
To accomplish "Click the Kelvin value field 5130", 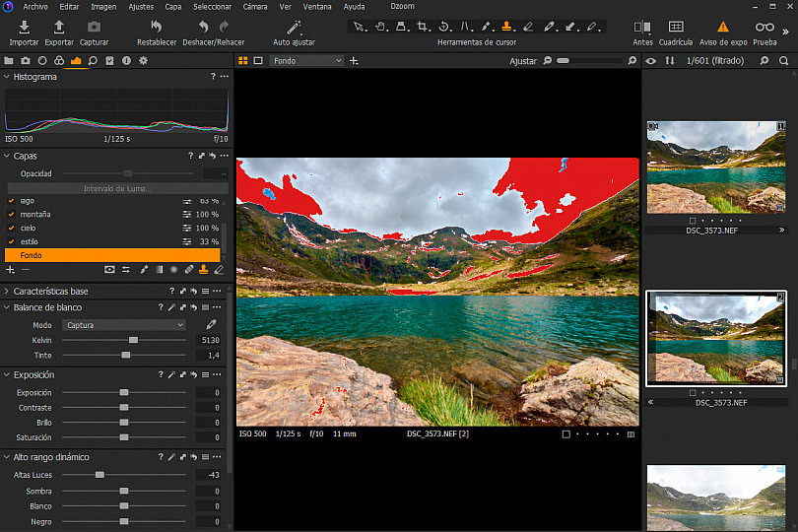I will click(x=210, y=340).
